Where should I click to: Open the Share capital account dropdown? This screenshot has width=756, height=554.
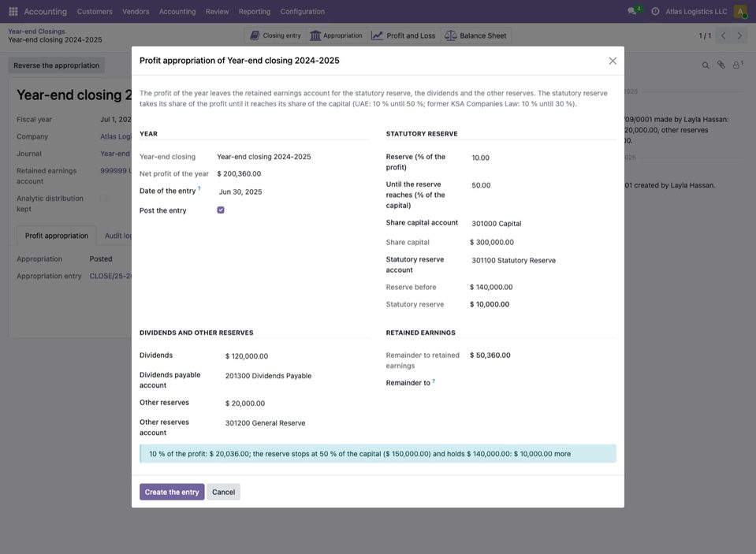point(542,224)
